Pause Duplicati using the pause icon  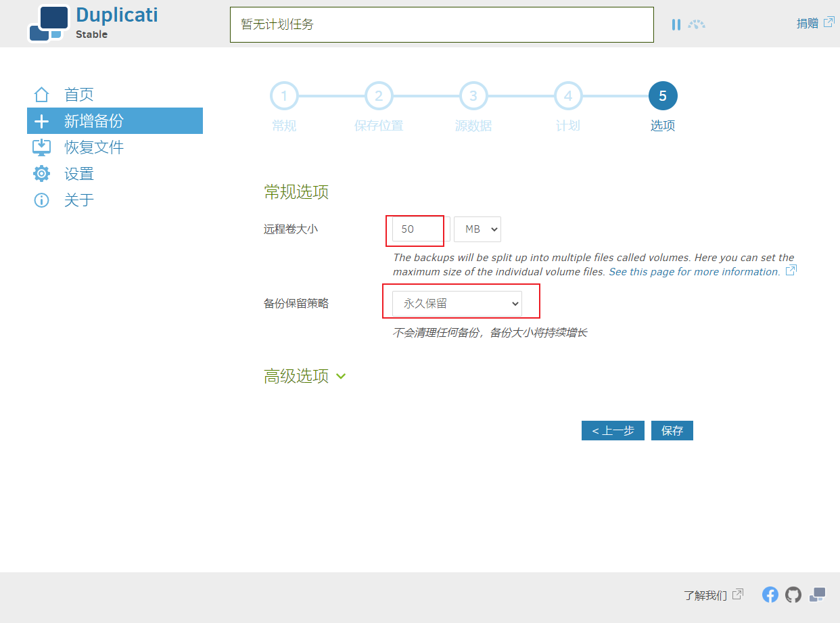pyautogui.click(x=676, y=24)
